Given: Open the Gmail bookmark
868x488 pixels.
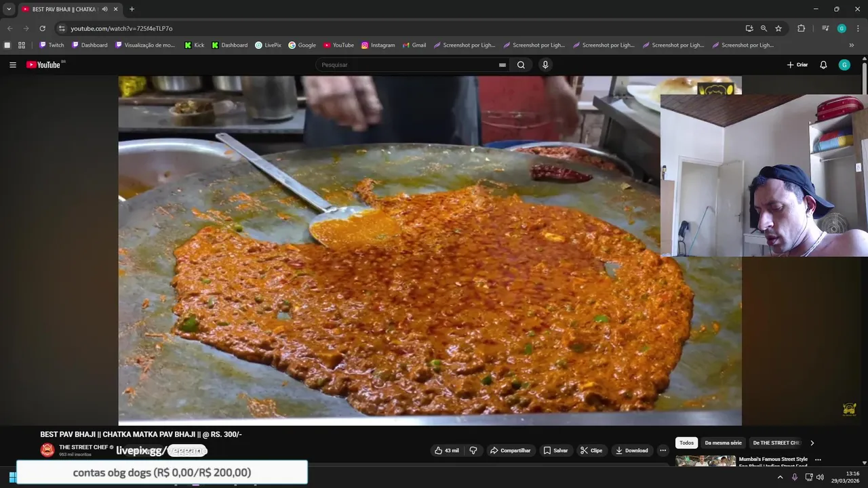Looking at the screenshot, I should 414,45.
